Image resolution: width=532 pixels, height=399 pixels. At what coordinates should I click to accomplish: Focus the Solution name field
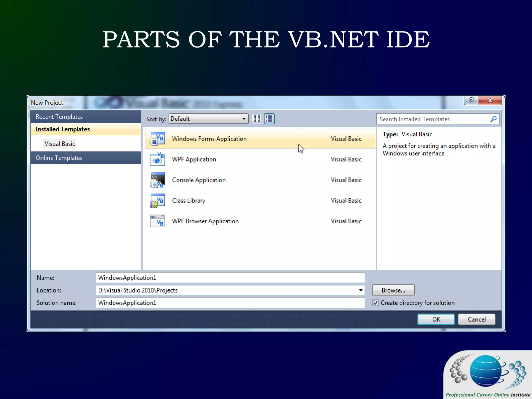click(x=230, y=303)
